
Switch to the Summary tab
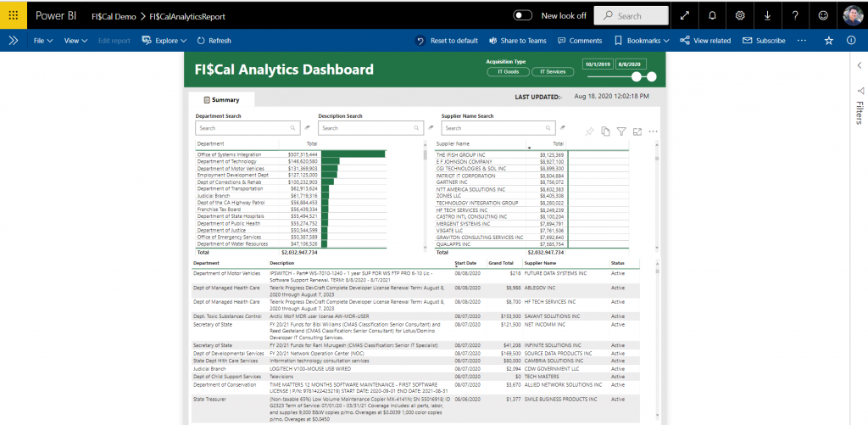click(x=221, y=100)
